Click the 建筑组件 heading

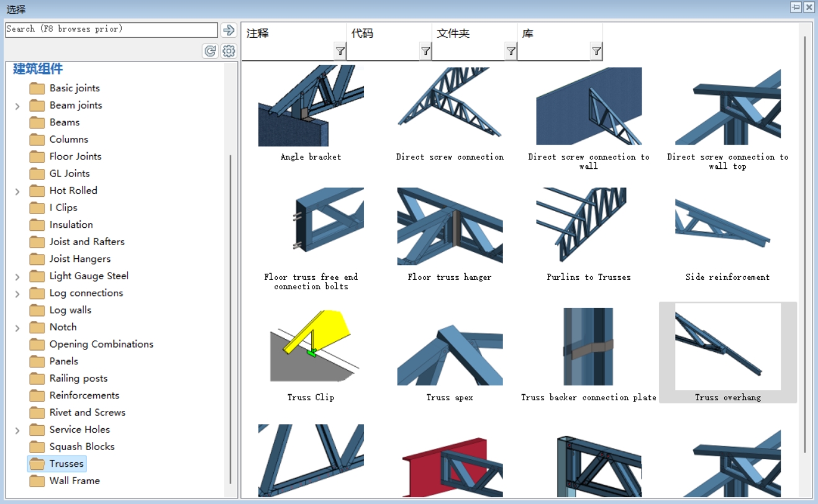(38, 69)
